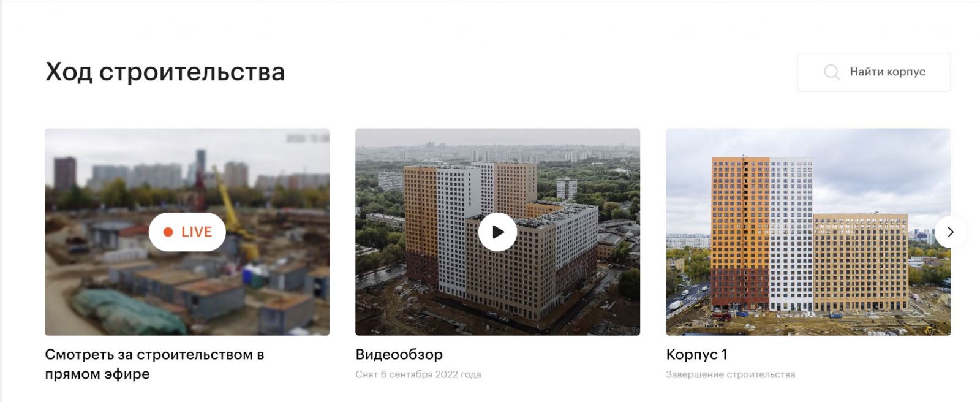Click the Снят 6 сентября 2022 года caption
Screen dimensions: 980x402
(418, 374)
